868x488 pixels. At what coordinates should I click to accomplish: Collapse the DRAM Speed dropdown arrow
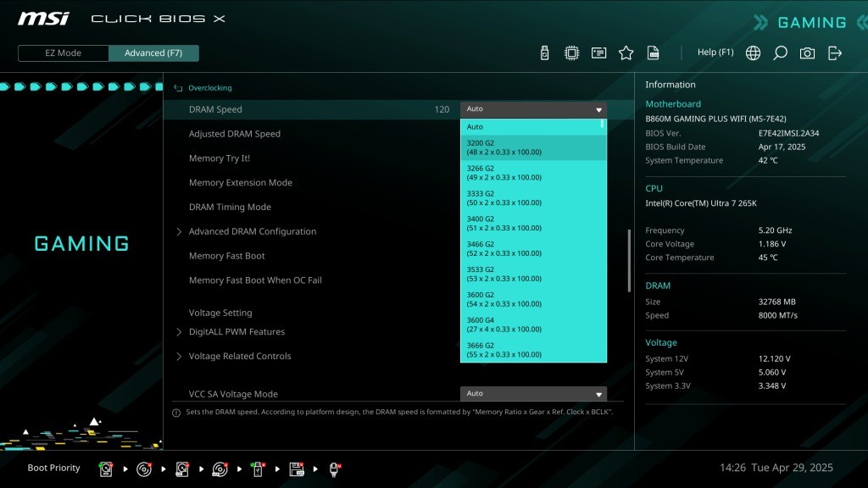[598, 110]
